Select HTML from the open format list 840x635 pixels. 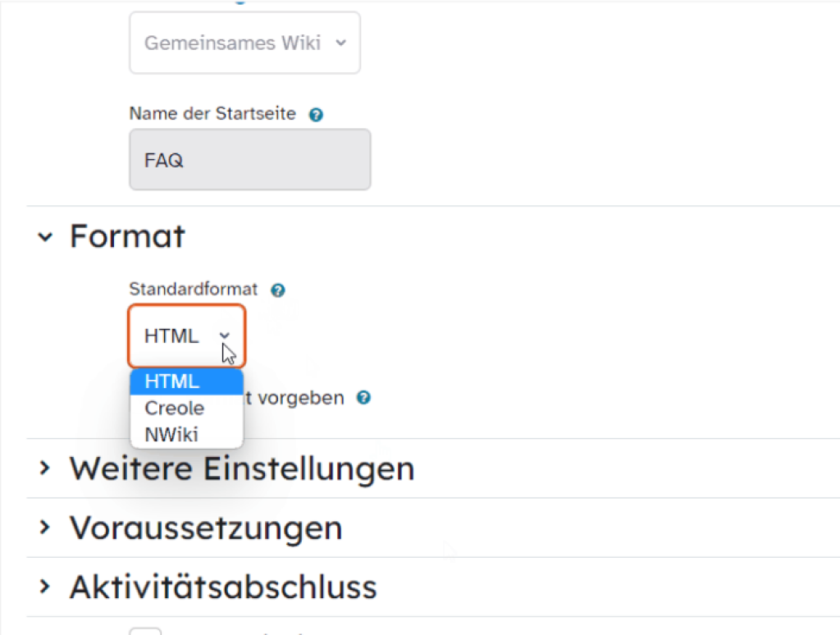click(x=172, y=381)
